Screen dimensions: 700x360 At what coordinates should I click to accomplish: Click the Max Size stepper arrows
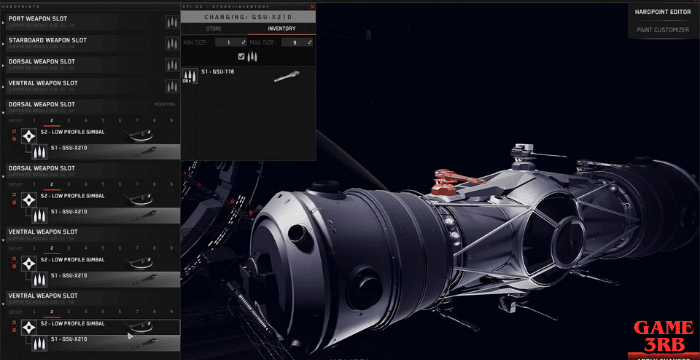pos(309,42)
